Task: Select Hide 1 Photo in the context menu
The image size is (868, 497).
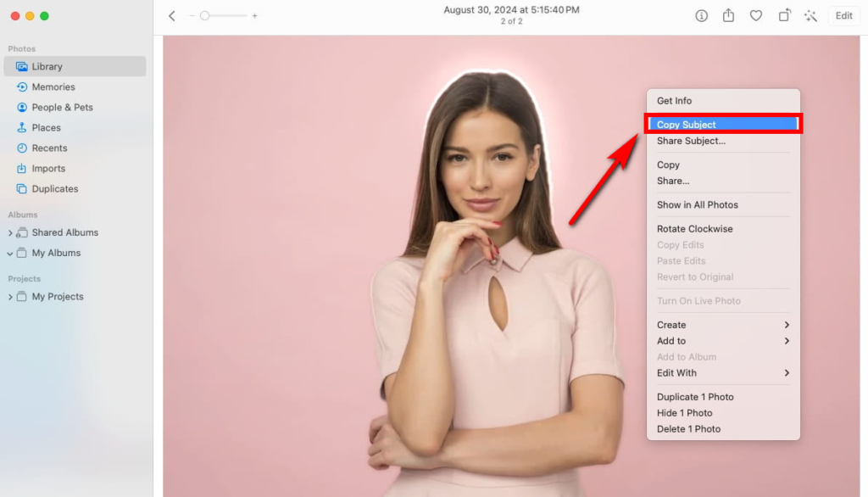Action: (x=686, y=412)
